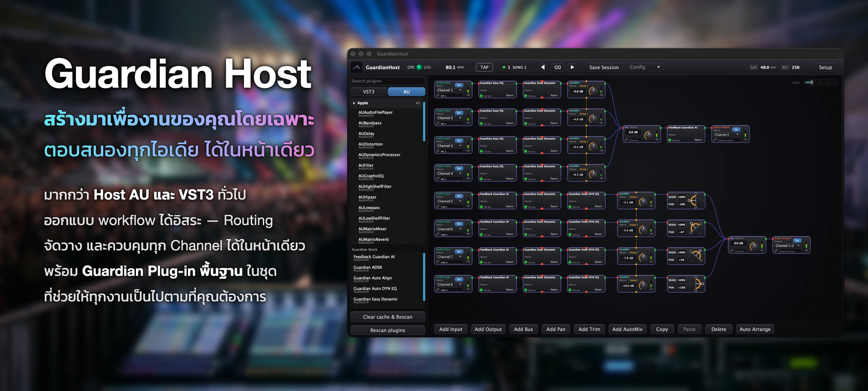Viewport: 868px width, 391px height.
Task: Toggle the On switch for Channel 1 input
Action: (459, 85)
